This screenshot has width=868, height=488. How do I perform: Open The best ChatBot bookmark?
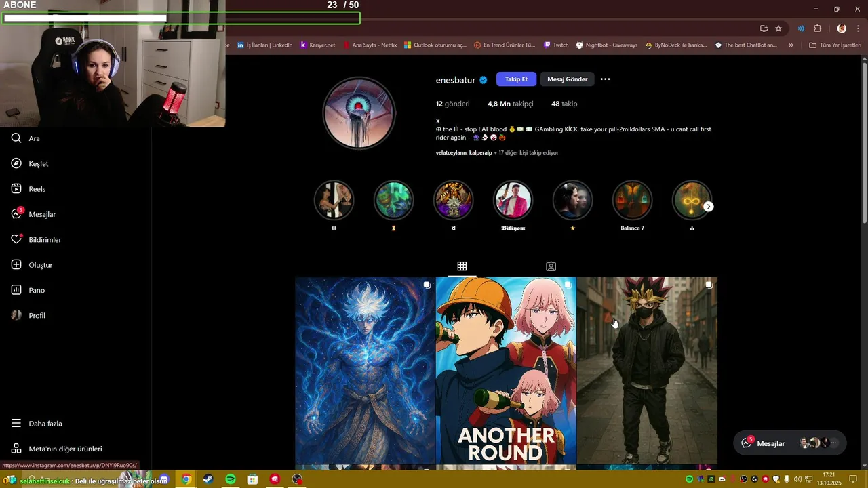pyautogui.click(x=746, y=45)
